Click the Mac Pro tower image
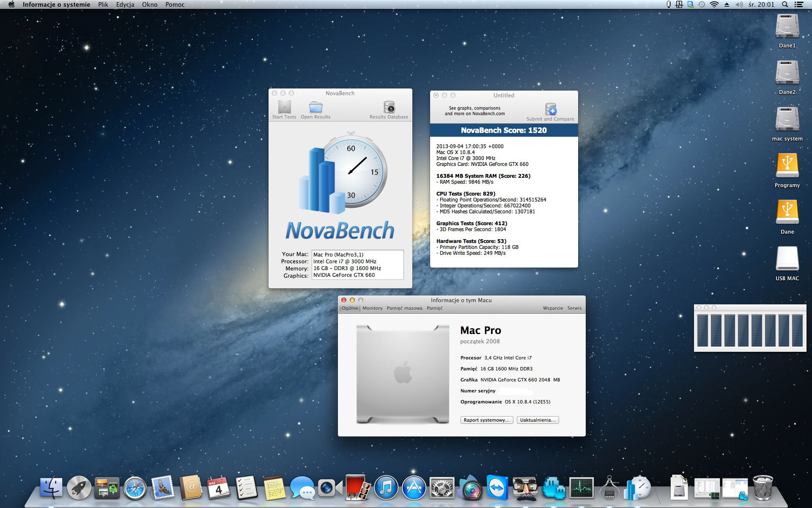This screenshot has height=508, width=812. (x=403, y=374)
